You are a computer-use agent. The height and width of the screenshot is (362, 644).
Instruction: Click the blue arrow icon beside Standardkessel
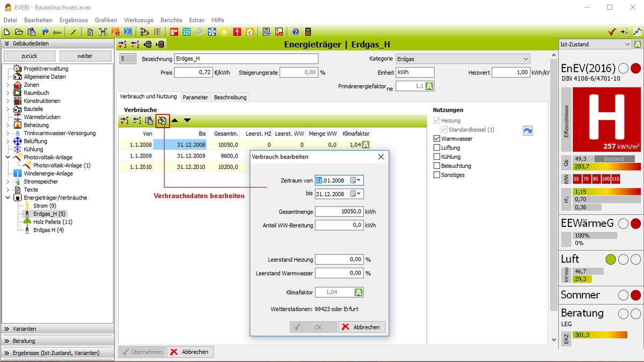coord(528,130)
